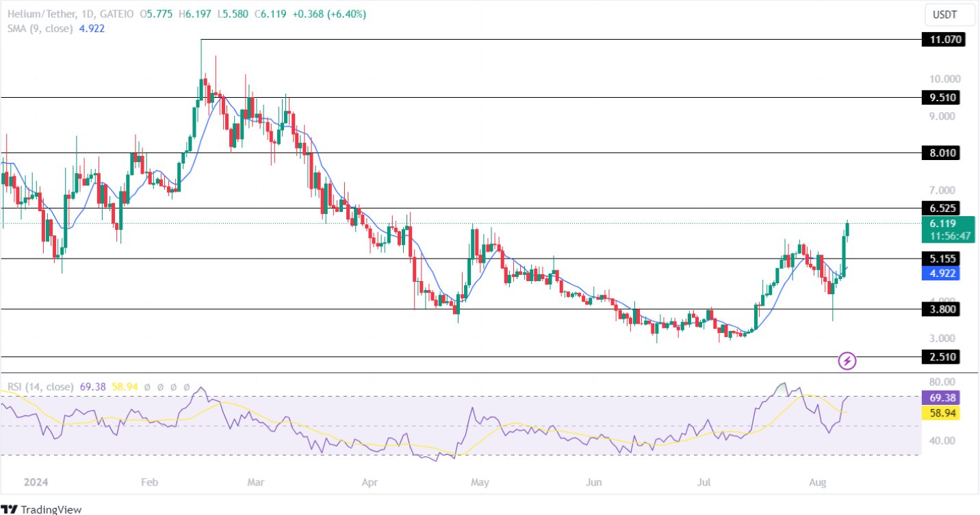
Task: Click the Apr label on time axis
Action: point(370,483)
